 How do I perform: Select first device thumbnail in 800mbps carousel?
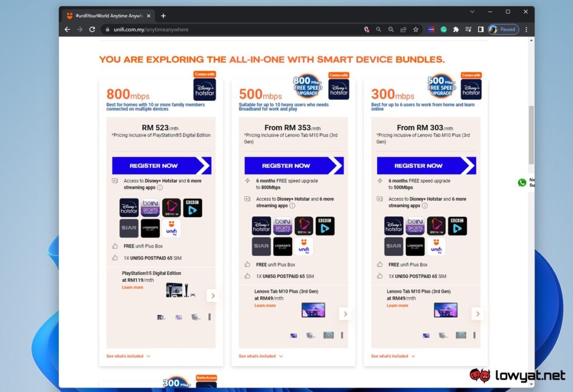[161, 317]
